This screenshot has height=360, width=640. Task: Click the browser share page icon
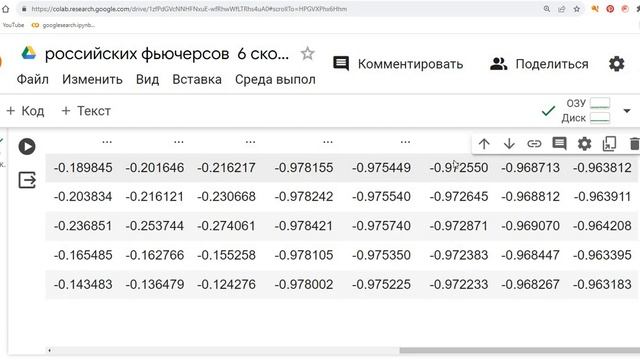tap(562, 9)
